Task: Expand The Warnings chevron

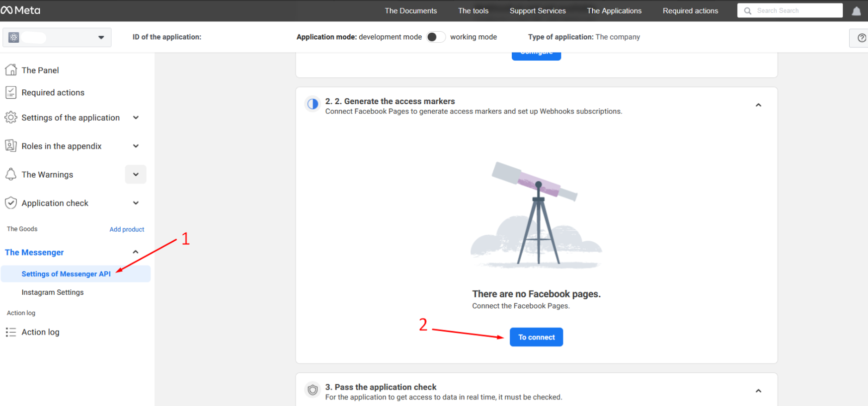Action: 136,175
